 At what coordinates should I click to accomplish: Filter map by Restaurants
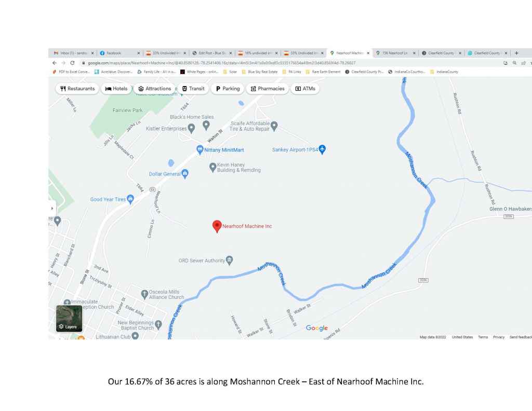77,89
